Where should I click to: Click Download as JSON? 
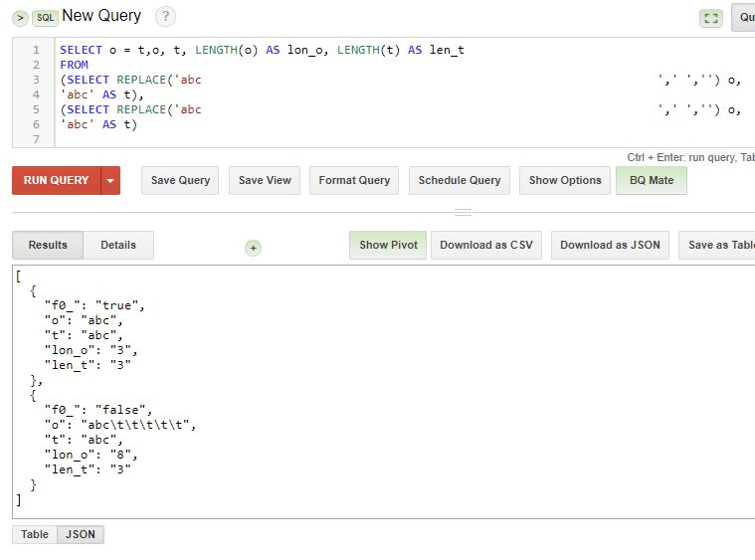610,245
